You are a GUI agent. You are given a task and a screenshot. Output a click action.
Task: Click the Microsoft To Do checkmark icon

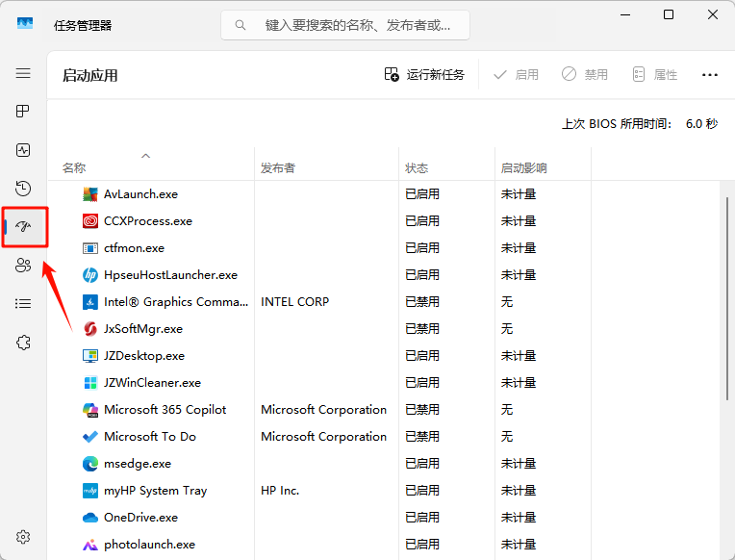pyautogui.click(x=90, y=437)
